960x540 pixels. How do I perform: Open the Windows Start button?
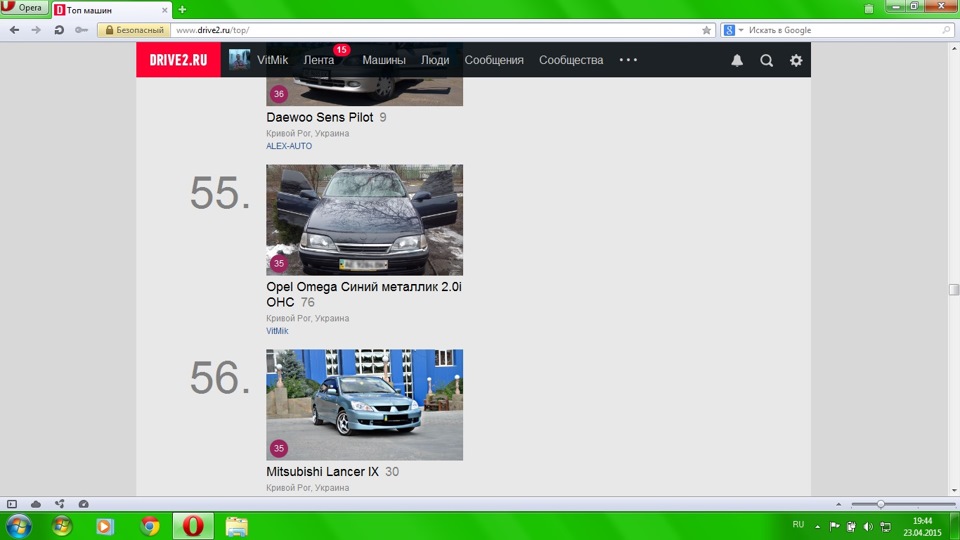point(18,526)
